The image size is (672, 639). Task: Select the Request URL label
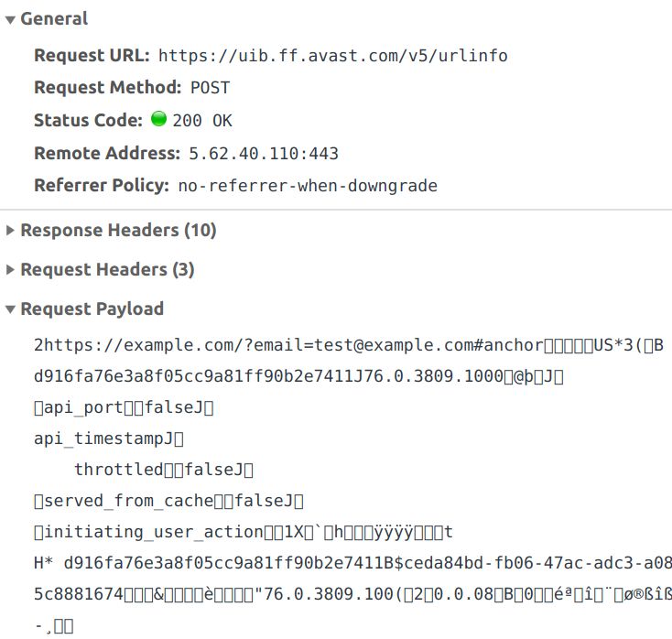[92, 56]
